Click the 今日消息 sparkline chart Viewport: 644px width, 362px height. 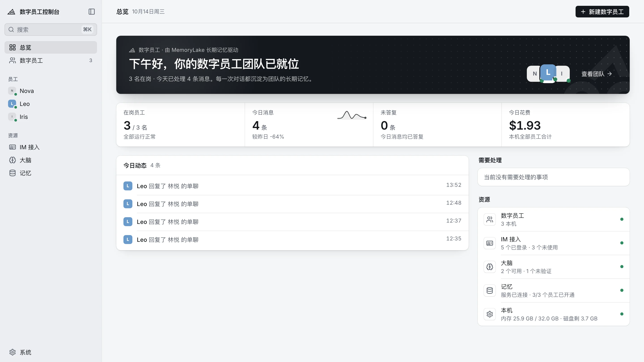coord(352,116)
